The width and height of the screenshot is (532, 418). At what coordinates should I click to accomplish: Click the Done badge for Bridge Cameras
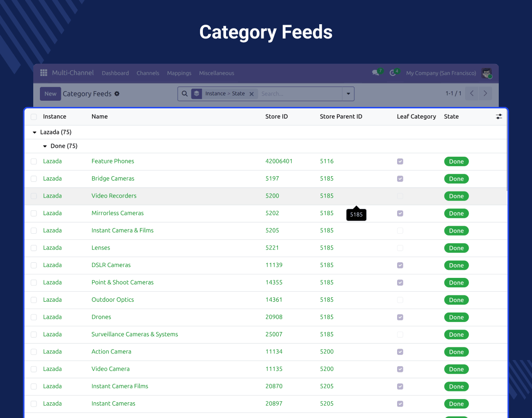pyautogui.click(x=456, y=179)
